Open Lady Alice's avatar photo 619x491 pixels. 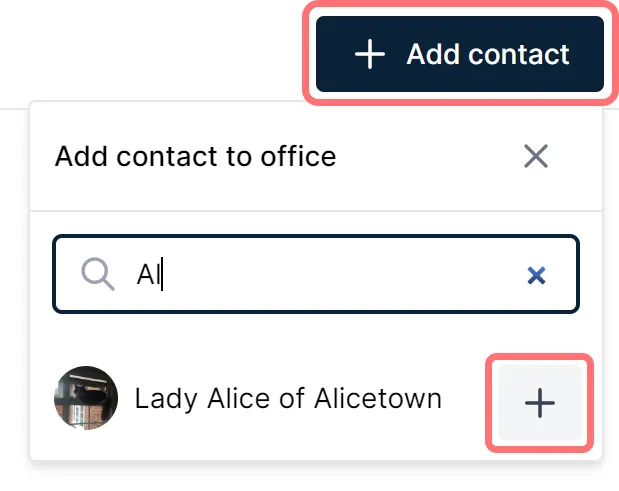[86, 398]
